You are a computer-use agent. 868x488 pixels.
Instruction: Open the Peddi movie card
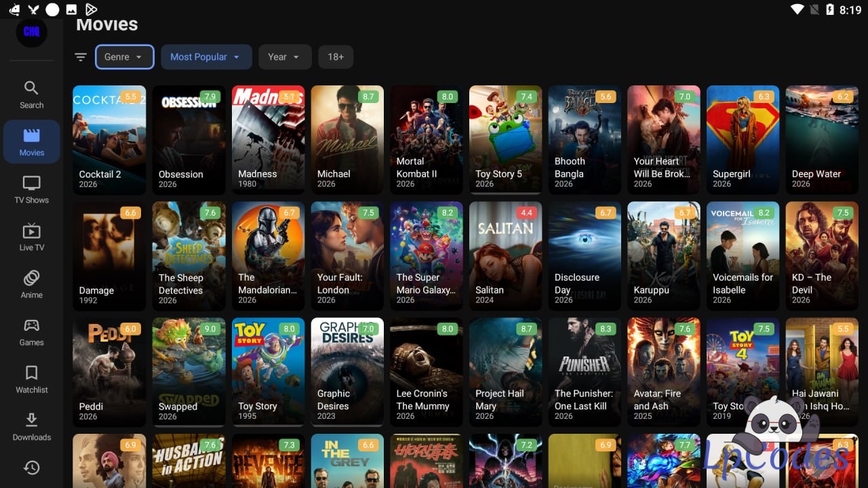pos(109,372)
